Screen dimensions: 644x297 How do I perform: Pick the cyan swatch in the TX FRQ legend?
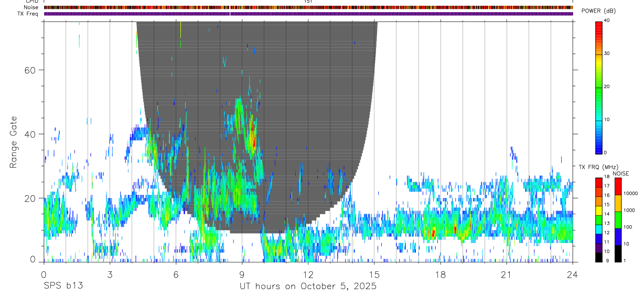point(599,229)
